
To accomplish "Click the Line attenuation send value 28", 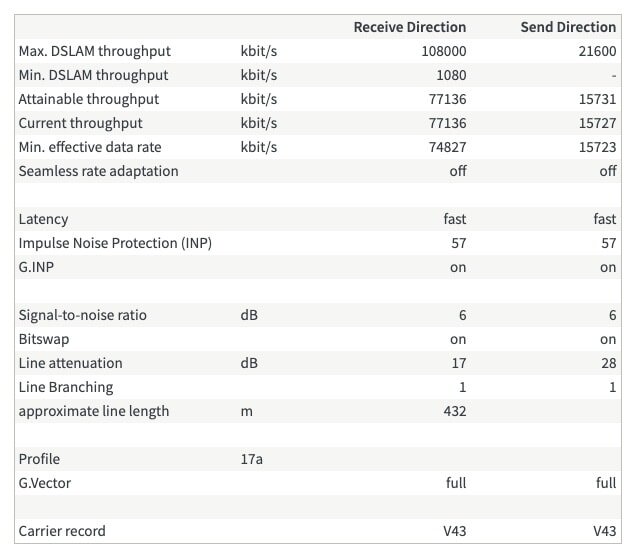I will 608,363.
